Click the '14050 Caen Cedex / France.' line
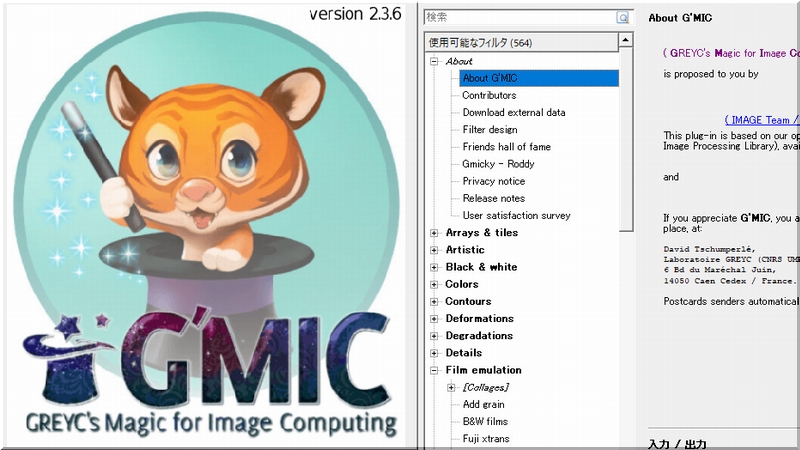800x450 pixels. pyautogui.click(x=730, y=281)
